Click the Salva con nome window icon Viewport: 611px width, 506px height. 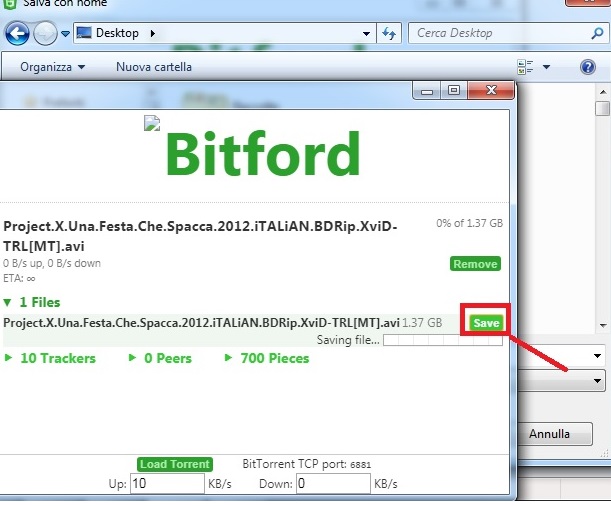(x=9, y=4)
